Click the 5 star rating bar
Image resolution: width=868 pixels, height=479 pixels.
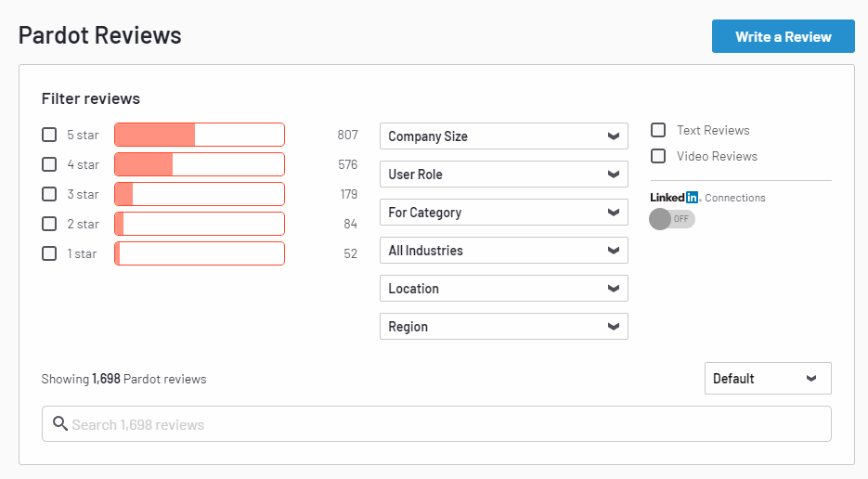pyautogui.click(x=199, y=135)
